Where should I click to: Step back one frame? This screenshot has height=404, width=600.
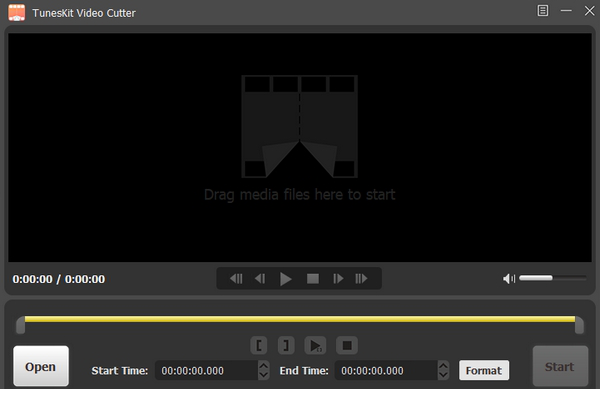[x=260, y=279]
